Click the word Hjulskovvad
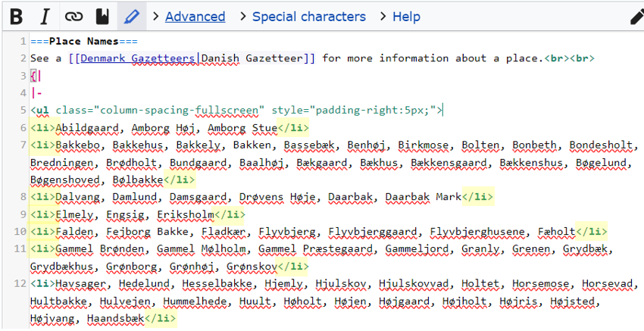The width and height of the screenshot is (644, 331). [x=414, y=284]
